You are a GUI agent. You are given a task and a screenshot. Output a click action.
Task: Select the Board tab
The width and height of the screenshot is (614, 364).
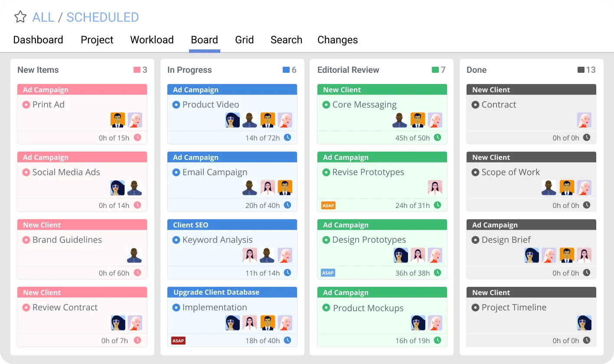tap(204, 40)
